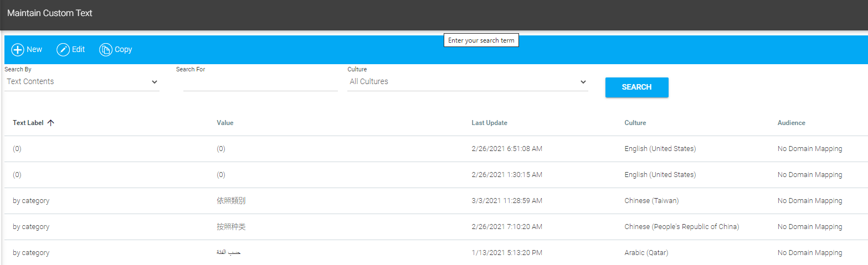This screenshot has height=265, width=868.
Task: Open the Search By dropdown
Action: (x=82, y=82)
